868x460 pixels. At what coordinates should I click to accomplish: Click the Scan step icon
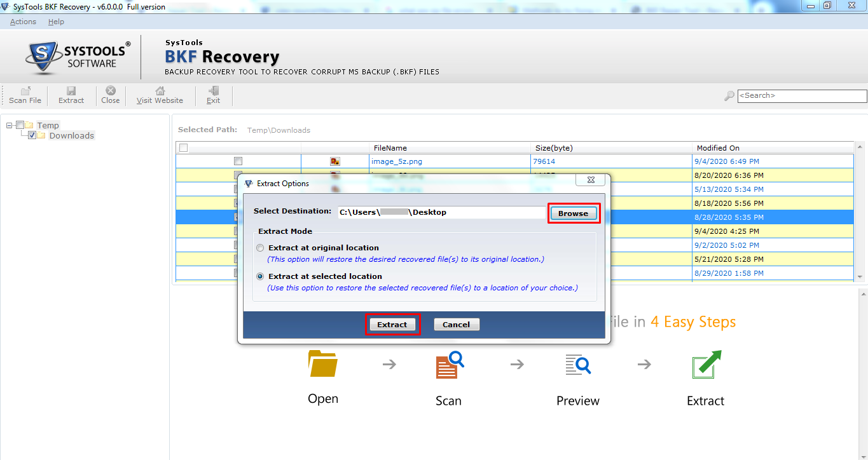(450, 364)
